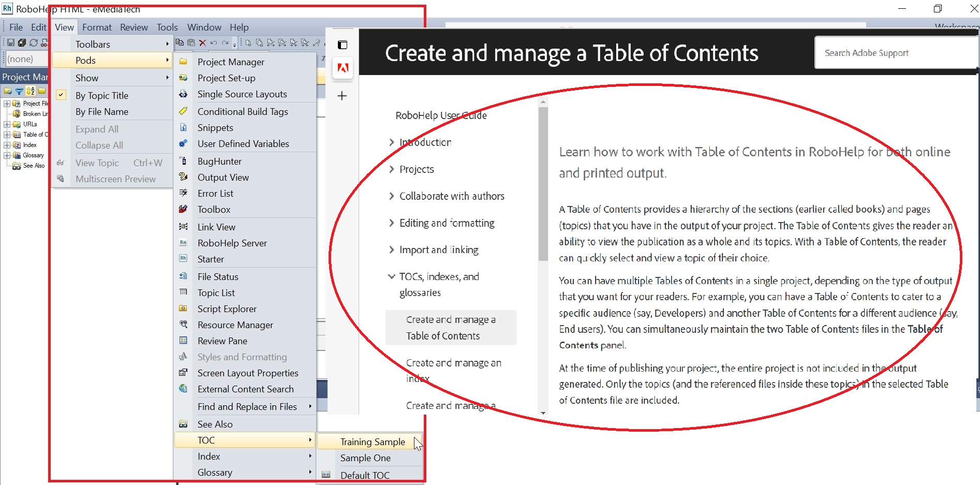Open the toolbar options dropdown arrow
The height and width of the screenshot is (485, 980).
pyautogui.click(x=234, y=44)
